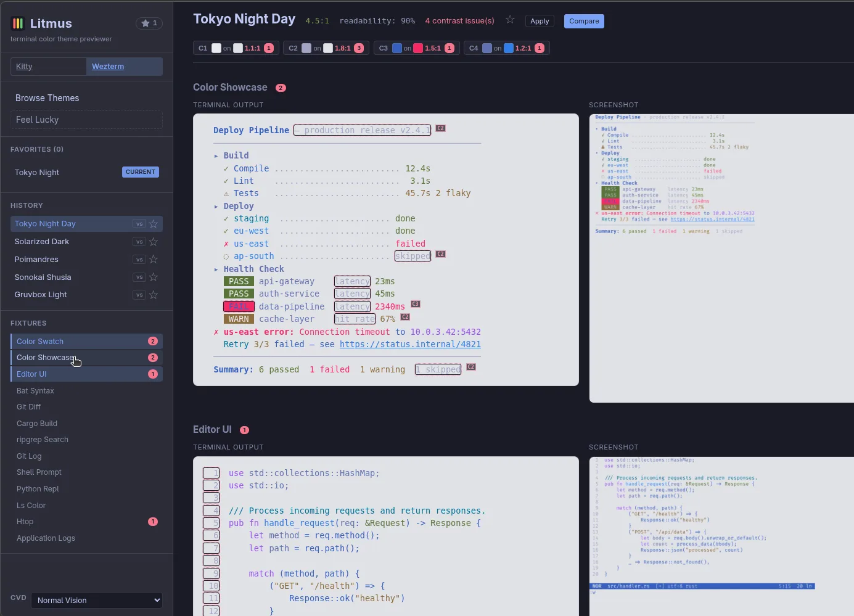Click the Color Showcase count badge
Image resolution: width=854 pixels, height=616 pixels.
point(281,88)
